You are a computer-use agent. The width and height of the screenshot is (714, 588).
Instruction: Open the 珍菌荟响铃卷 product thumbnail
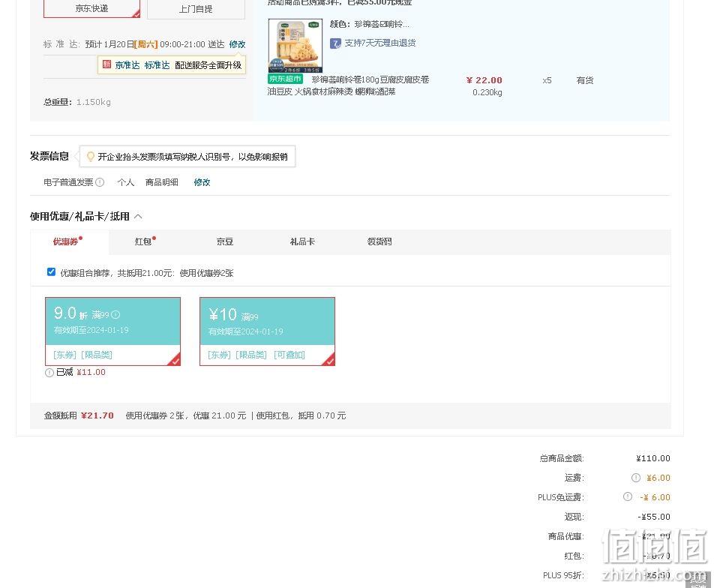(295, 46)
